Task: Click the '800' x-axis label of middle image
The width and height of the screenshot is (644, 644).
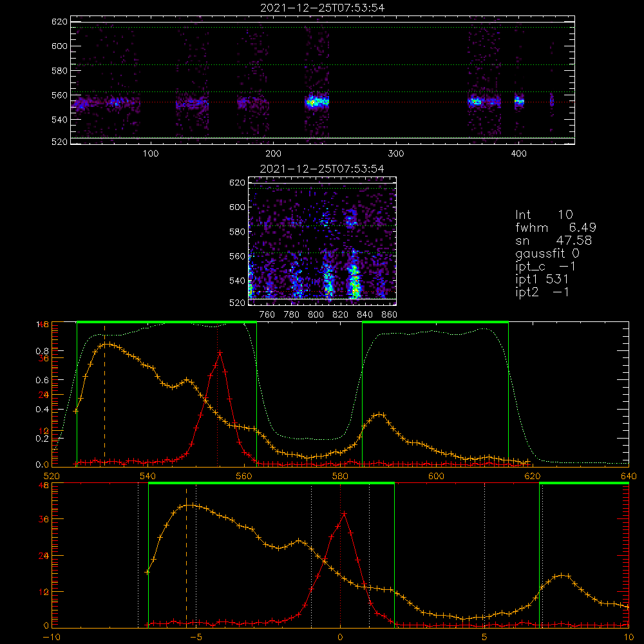Action: click(316, 315)
